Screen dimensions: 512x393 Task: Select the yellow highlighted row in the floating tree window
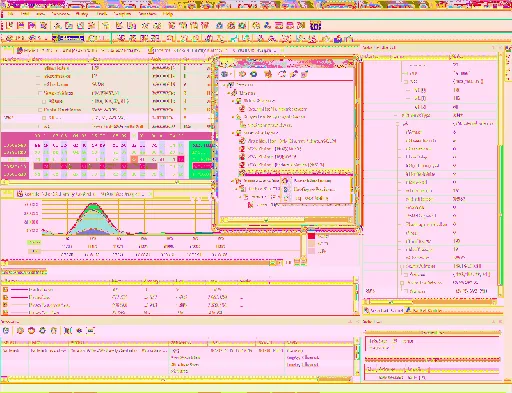[x=296, y=172]
